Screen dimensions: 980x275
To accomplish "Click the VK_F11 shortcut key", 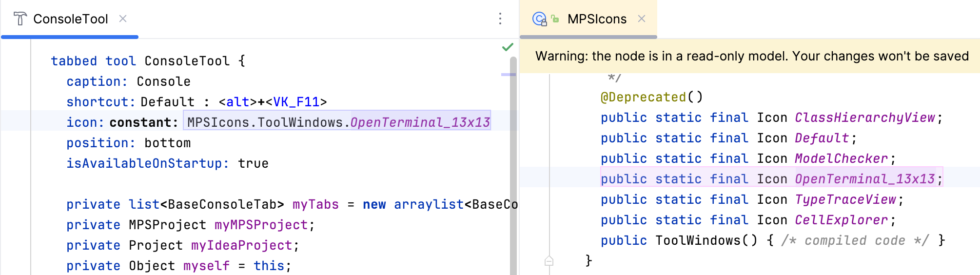I will click(x=296, y=102).
